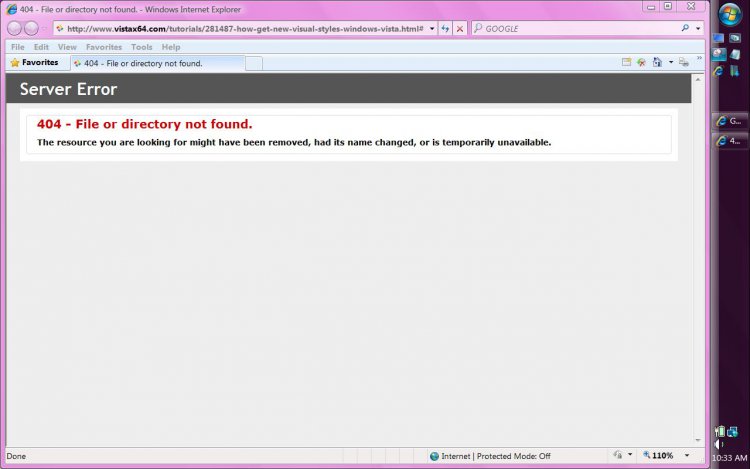Screen dimensions: 750x469
Task: Open the Home button dropdown arrow
Action: 671,62
